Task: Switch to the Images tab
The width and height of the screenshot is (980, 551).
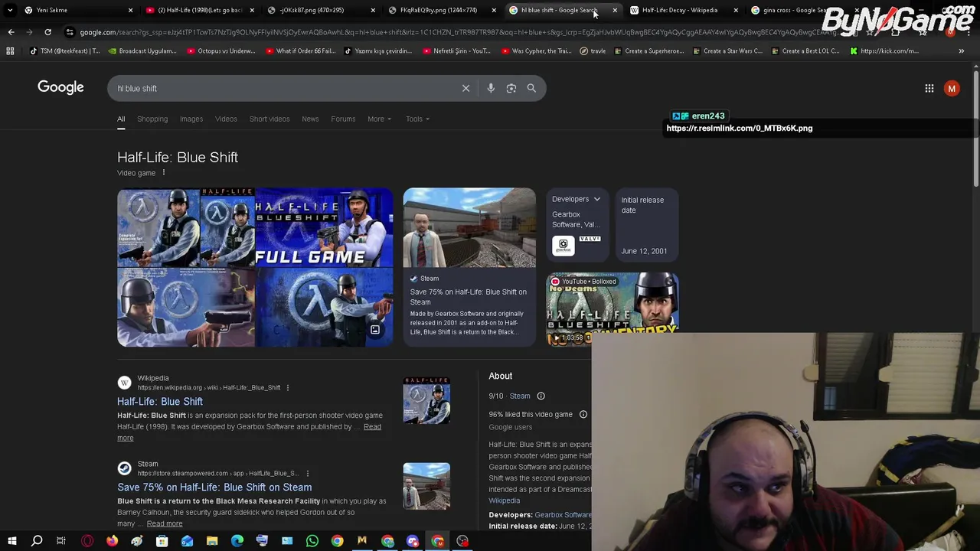Action: pos(191,119)
